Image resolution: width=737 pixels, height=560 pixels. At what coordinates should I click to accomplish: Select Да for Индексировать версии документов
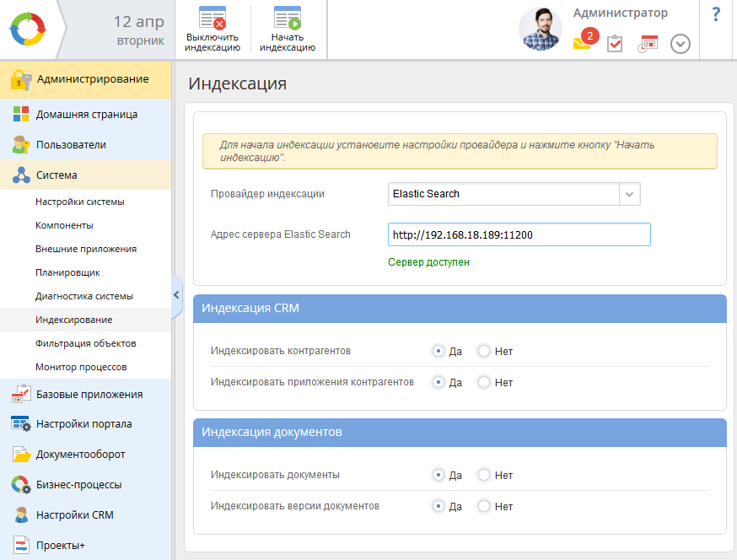tap(438, 506)
